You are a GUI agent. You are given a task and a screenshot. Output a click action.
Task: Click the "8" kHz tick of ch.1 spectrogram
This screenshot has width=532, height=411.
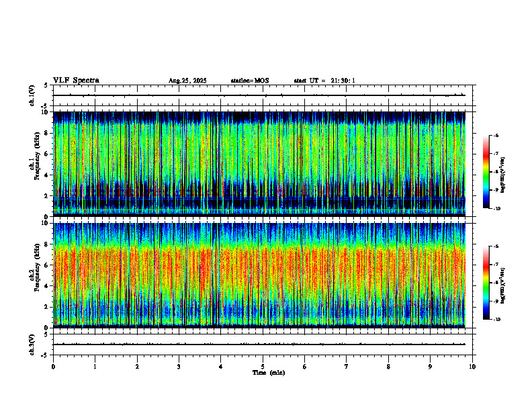(46, 133)
